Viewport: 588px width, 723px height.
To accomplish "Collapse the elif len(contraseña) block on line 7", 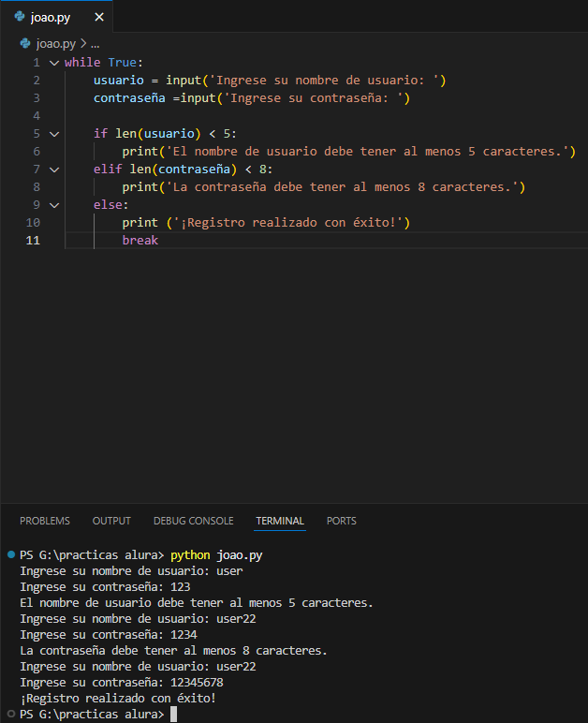I will point(53,170).
